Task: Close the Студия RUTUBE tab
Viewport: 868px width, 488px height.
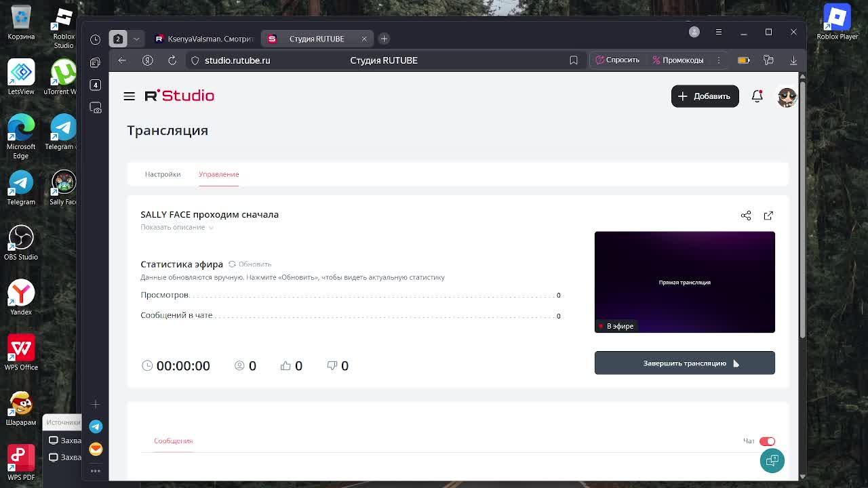Action: coord(364,39)
